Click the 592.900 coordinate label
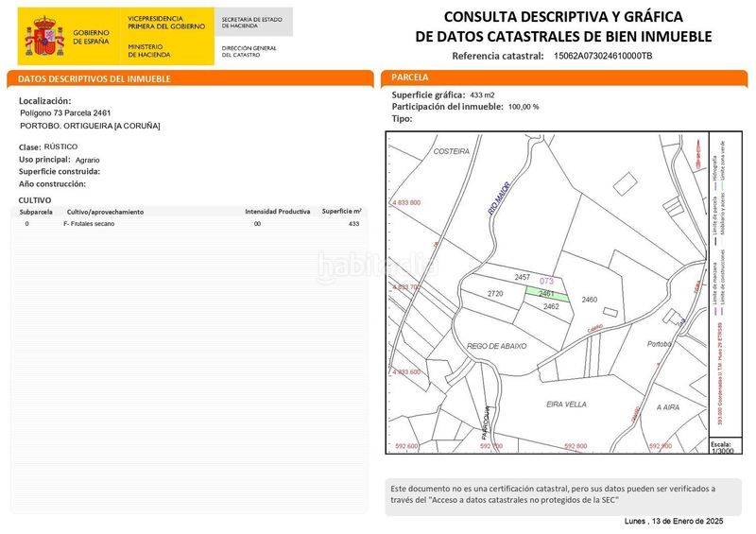The width and height of the screenshot is (756, 534). 661,446
